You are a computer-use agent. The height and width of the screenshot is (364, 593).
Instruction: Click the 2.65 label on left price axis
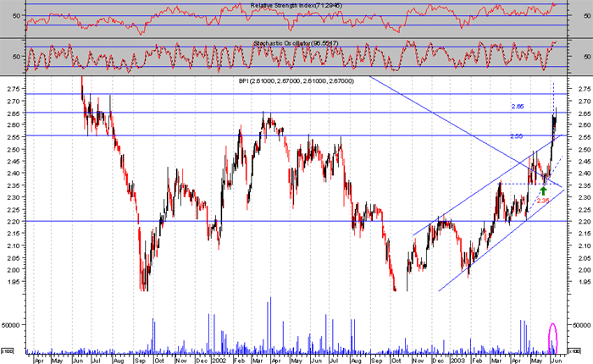(14, 113)
